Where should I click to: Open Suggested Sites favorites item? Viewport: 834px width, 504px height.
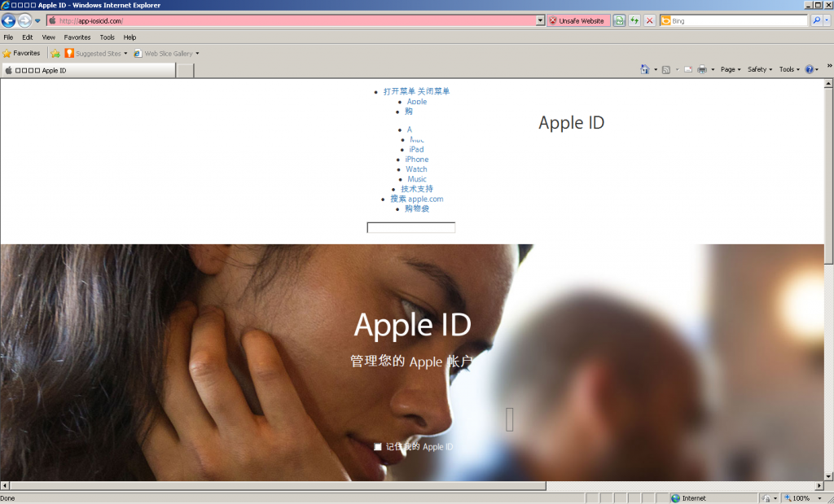click(x=96, y=53)
